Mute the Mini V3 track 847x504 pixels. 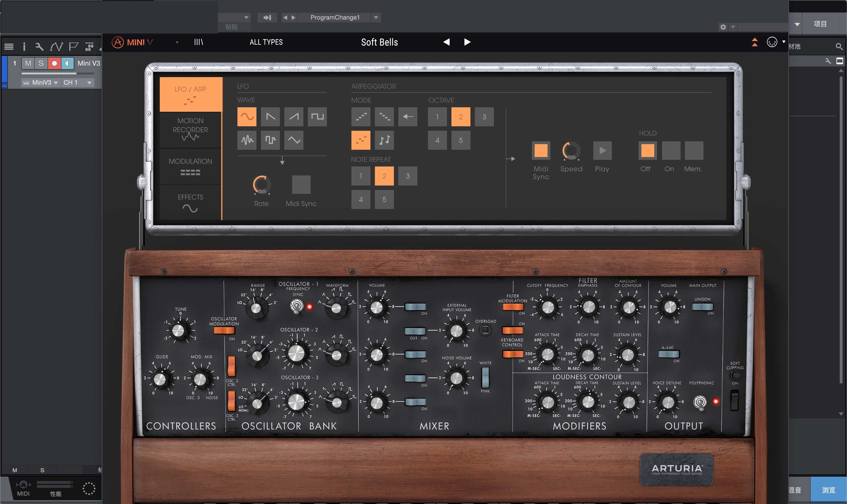(28, 63)
